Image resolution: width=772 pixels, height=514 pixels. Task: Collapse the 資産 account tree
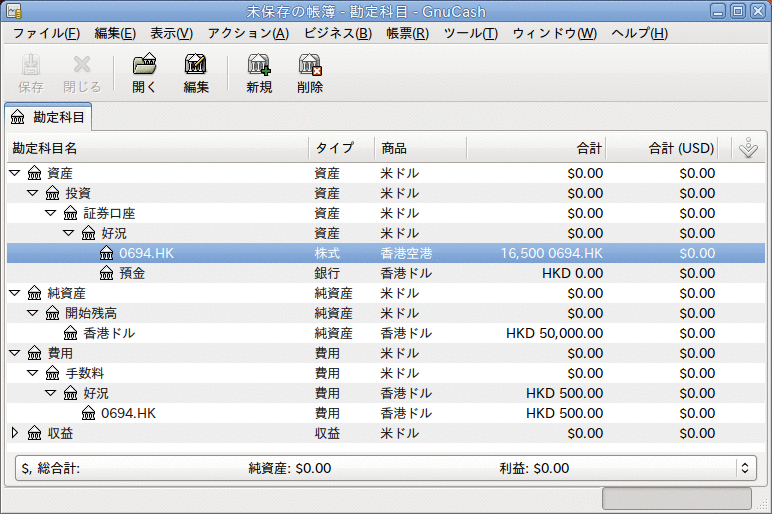point(15,173)
